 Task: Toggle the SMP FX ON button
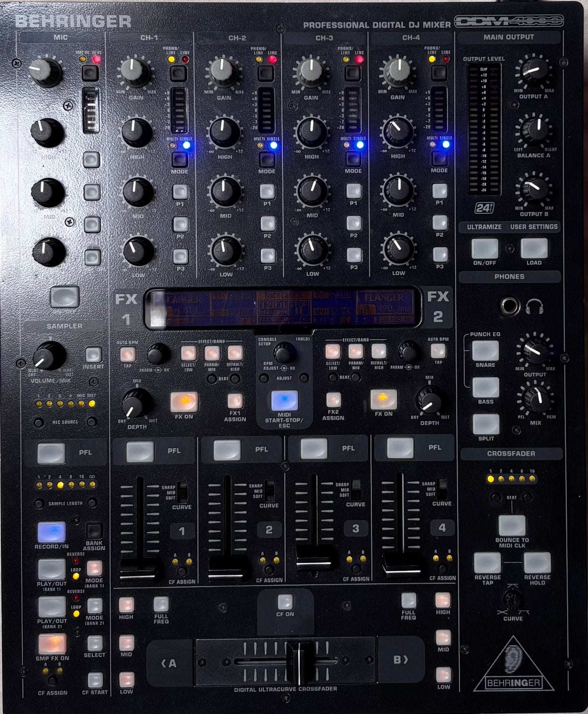tap(52, 644)
